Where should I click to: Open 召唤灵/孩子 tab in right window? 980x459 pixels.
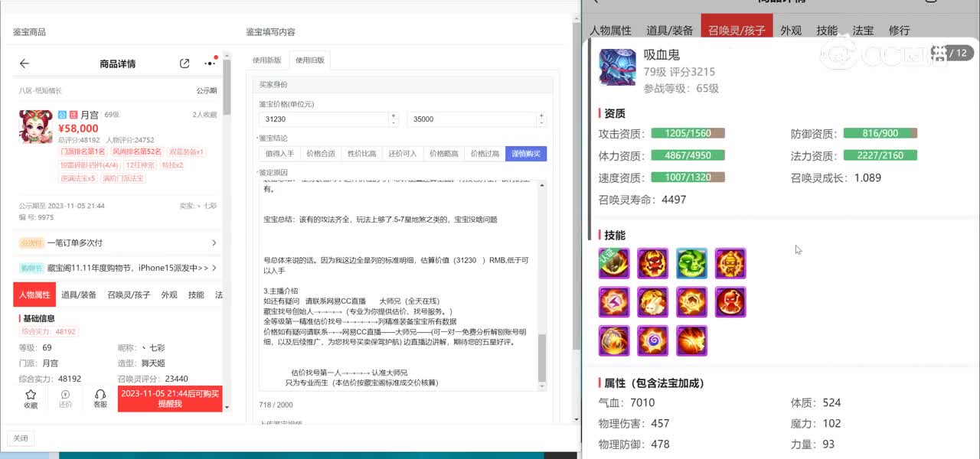(x=737, y=31)
